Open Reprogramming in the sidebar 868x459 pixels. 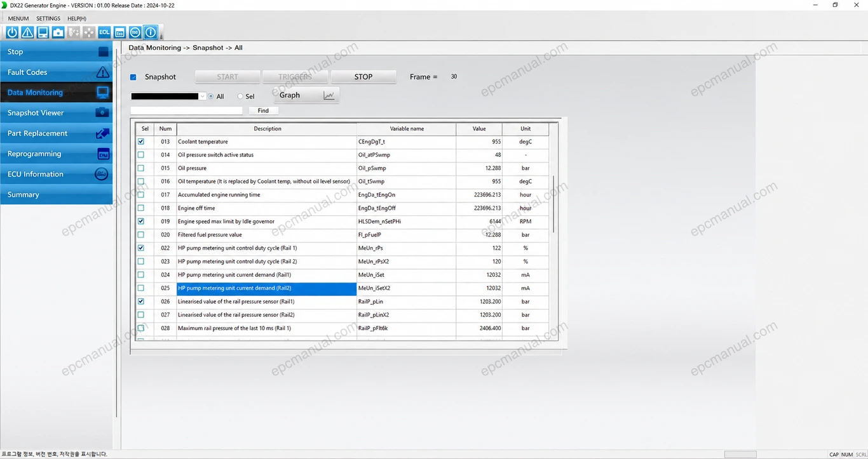click(x=57, y=154)
